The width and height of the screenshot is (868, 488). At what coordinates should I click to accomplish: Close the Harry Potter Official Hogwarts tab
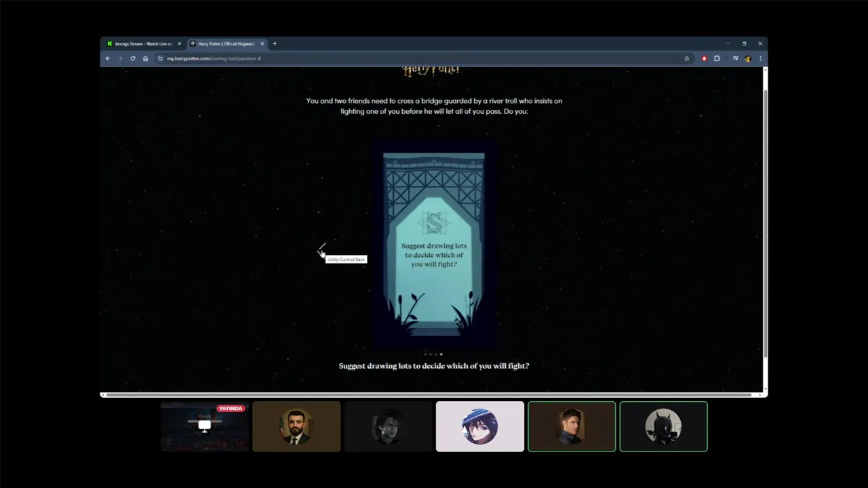[263, 43]
